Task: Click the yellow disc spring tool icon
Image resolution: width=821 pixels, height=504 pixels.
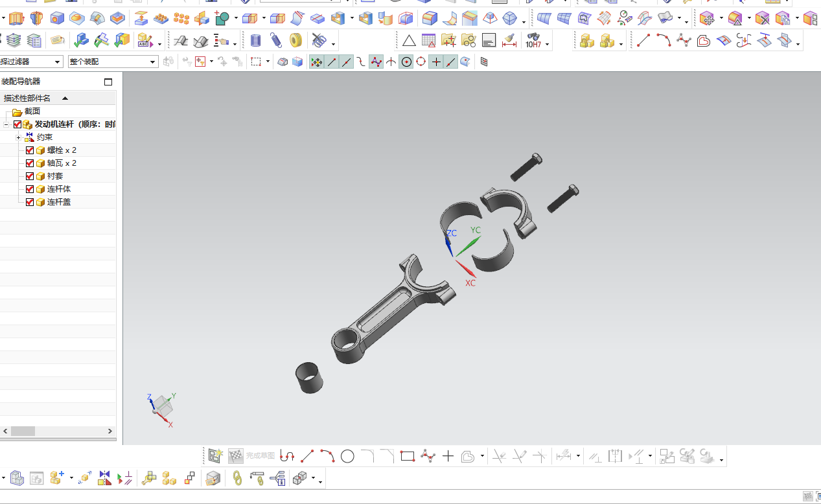Action: [296, 41]
